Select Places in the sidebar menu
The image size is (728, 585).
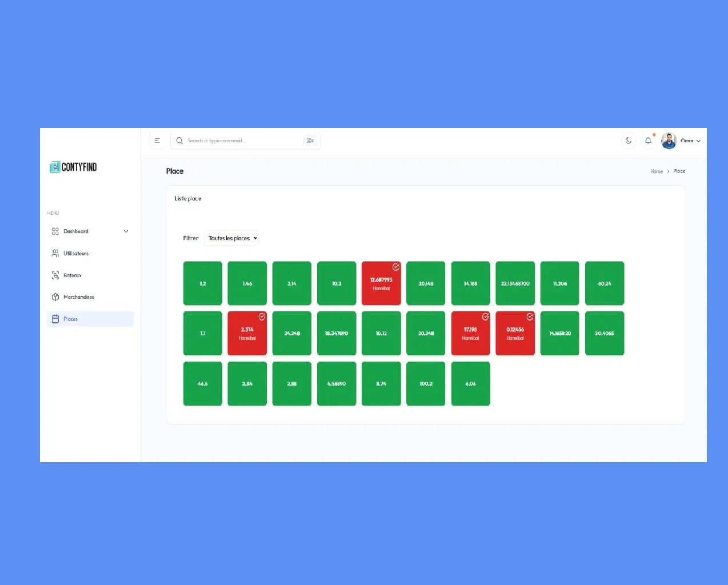(x=70, y=319)
